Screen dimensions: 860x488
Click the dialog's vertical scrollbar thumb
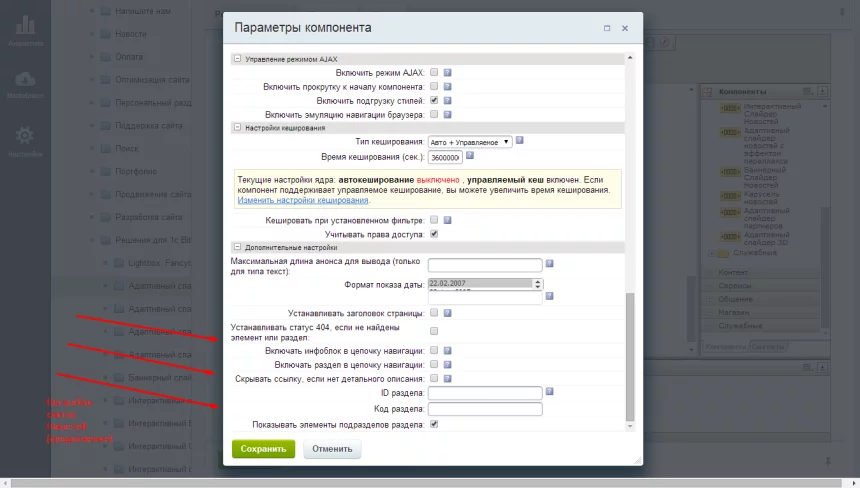[x=629, y=355]
